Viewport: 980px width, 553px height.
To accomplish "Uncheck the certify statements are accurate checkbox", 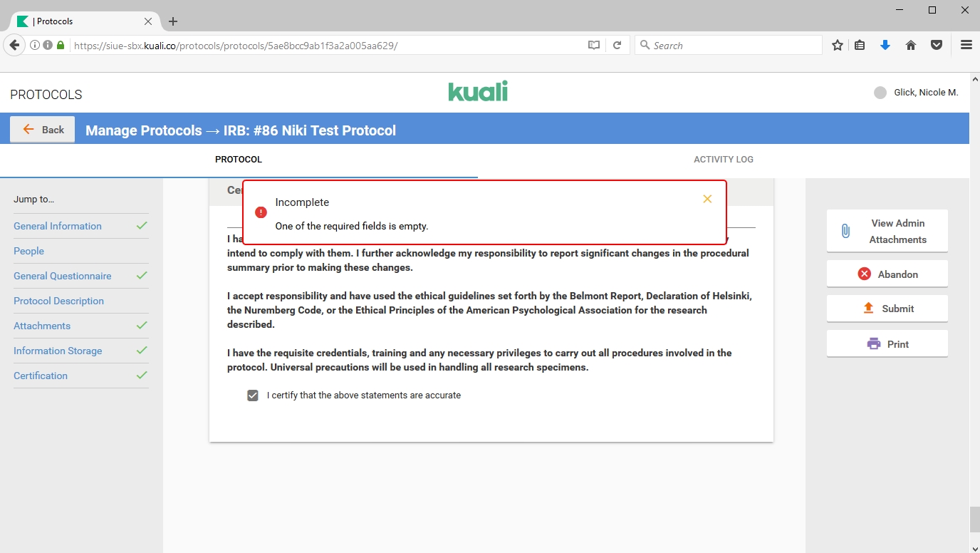I will pos(252,396).
